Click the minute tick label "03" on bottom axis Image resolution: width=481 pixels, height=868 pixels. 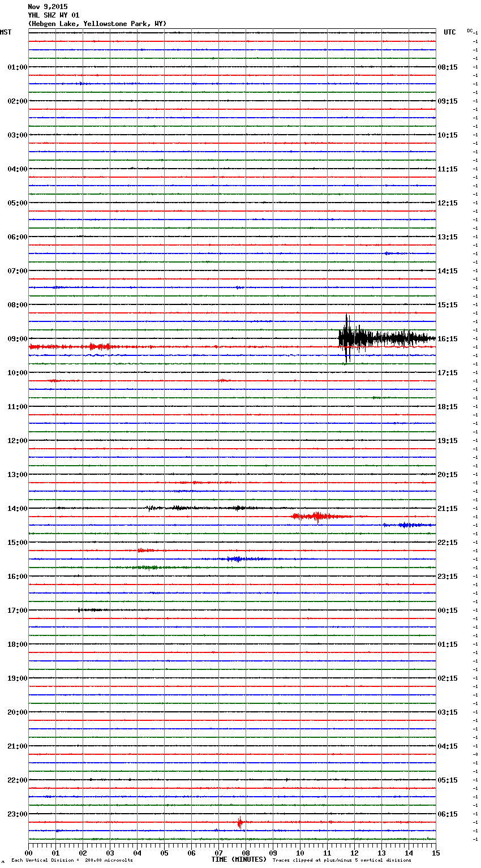[x=110, y=853]
